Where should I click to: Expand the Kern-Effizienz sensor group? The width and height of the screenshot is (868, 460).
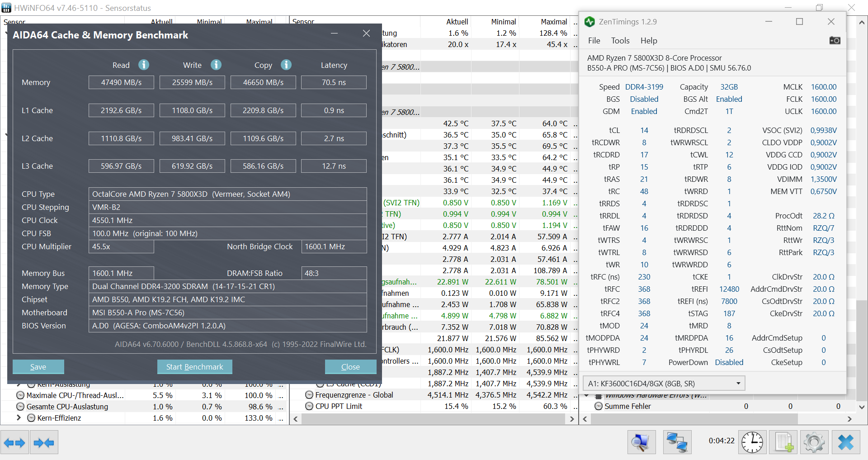click(19, 418)
